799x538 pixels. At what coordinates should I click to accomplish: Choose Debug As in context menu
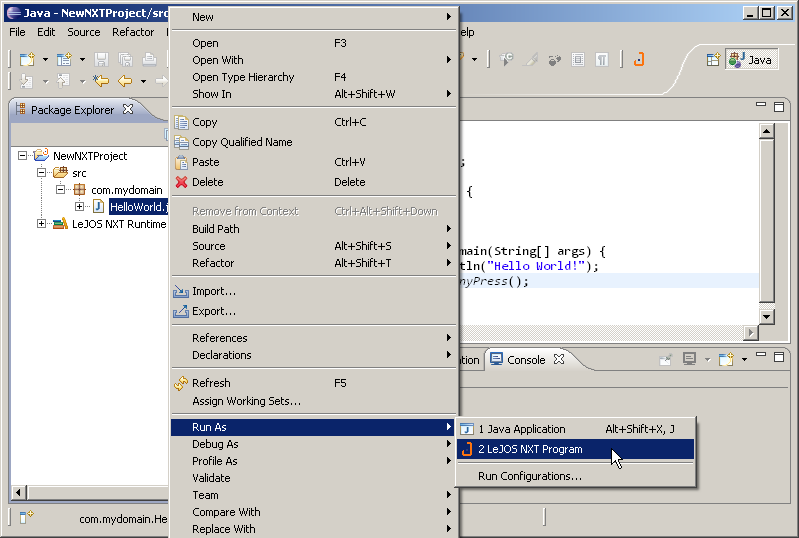tap(313, 444)
